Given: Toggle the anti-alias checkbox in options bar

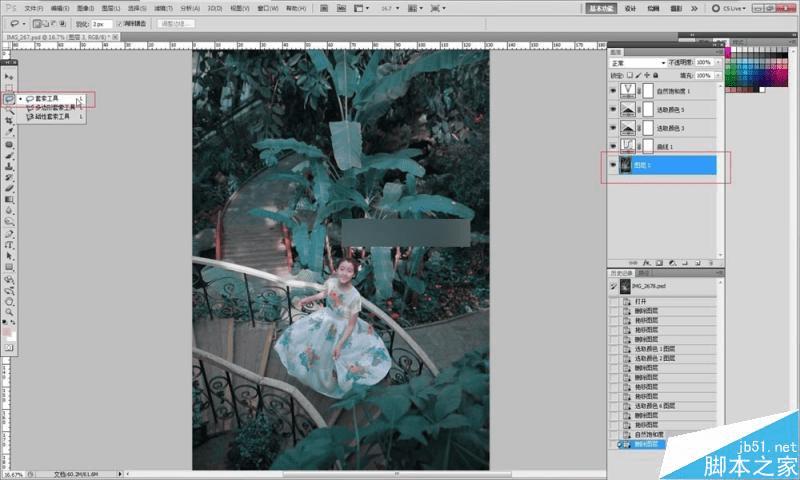Looking at the screenshot, I should (120, 22).
